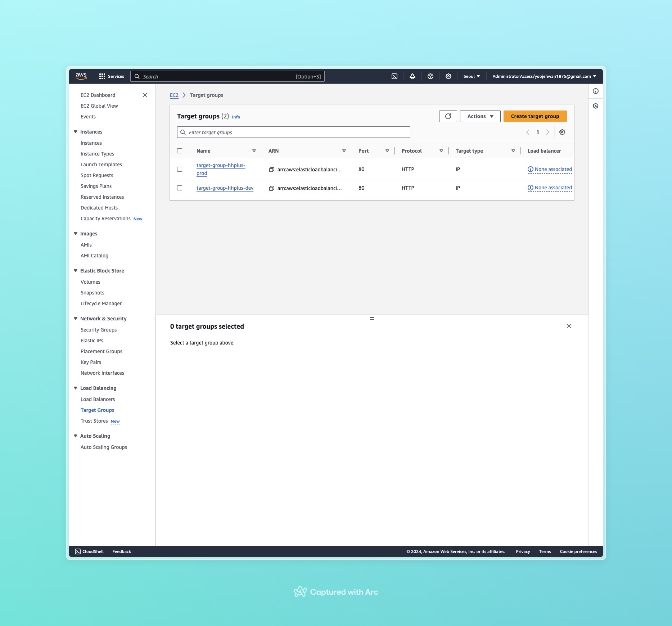672x626 pixels.
Task: Click the CloudShell footer icon
Action: click(78, 551)
